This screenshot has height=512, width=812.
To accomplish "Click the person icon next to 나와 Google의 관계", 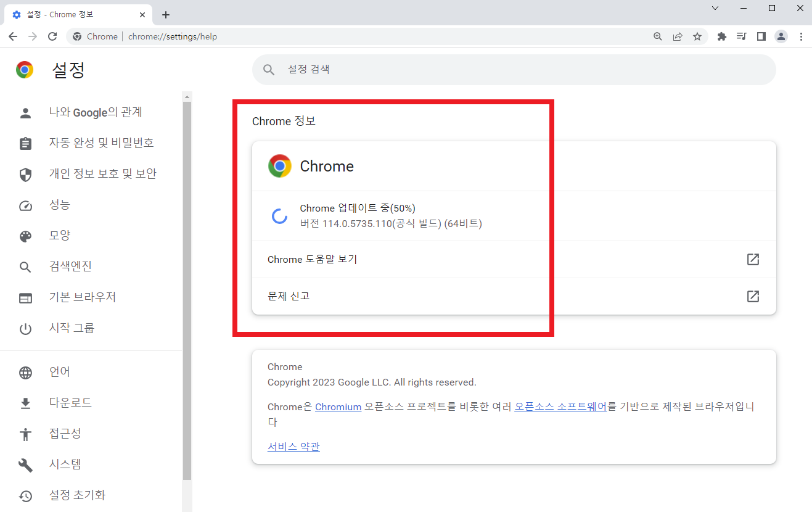I will [x=25, y=112].
